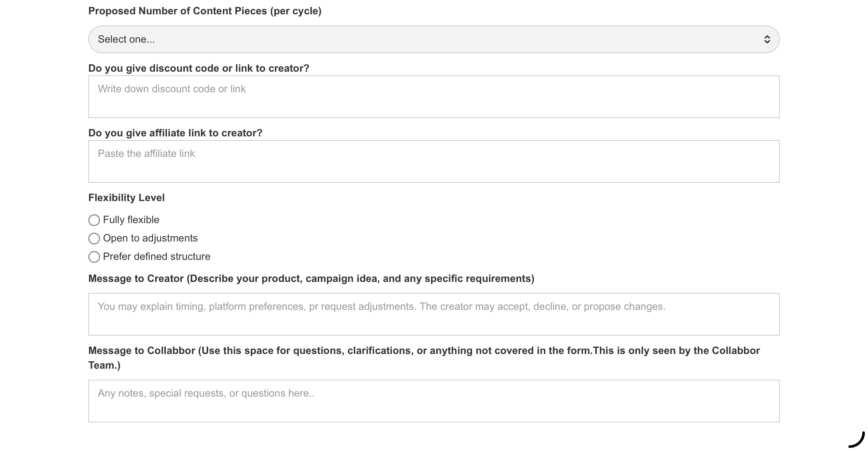Click the 'Proposed Number of Content Pieces' label
The height and width of the screenshot is (451, 868).
[204, 11]
